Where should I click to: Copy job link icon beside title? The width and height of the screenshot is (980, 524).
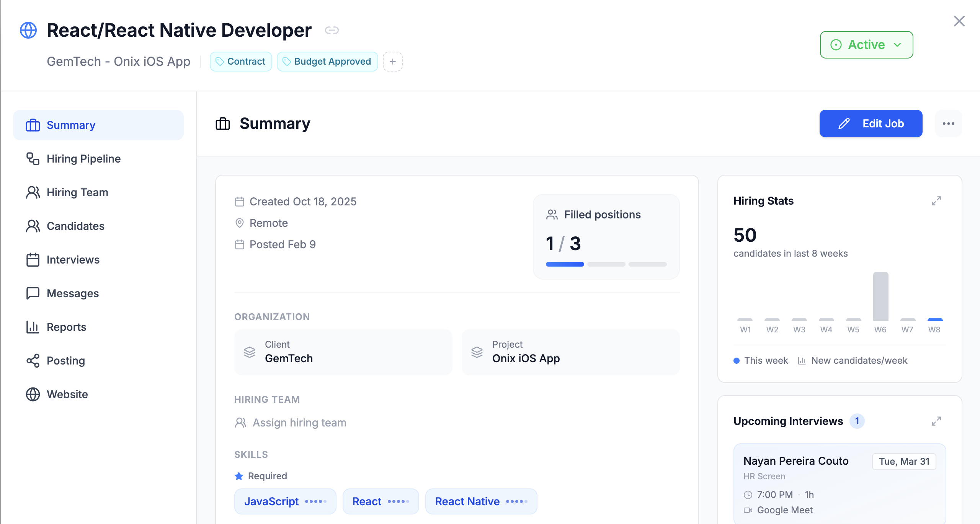[332, 30]
